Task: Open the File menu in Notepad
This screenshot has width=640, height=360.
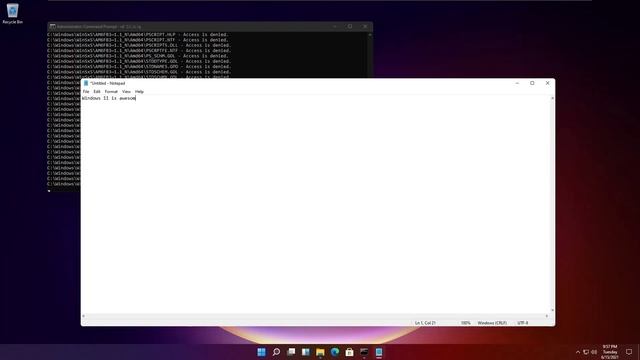Action: pyautogui.click(x=86, y=91)
